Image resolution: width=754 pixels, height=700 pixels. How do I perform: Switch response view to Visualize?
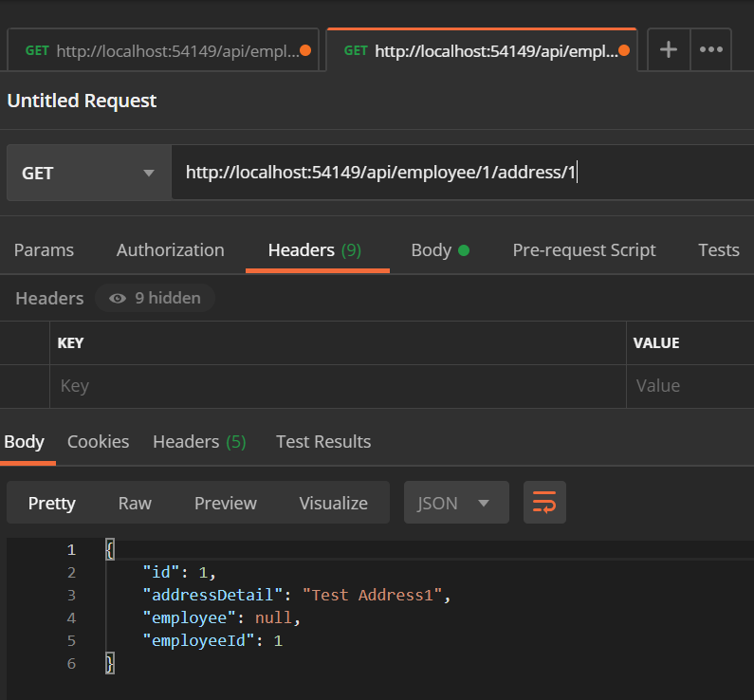tap(333, 503)
